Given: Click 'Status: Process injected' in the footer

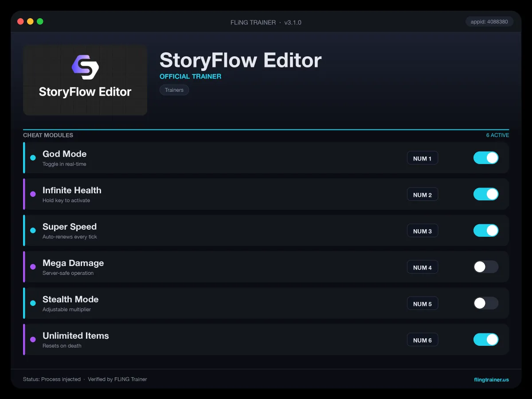Looking at the screenshot, I should tap(52, 379).
